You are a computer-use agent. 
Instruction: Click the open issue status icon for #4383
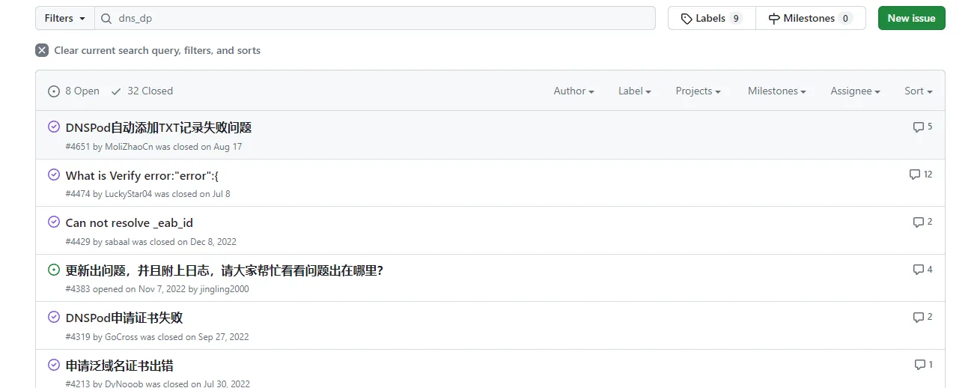click(x=54, y=270)
